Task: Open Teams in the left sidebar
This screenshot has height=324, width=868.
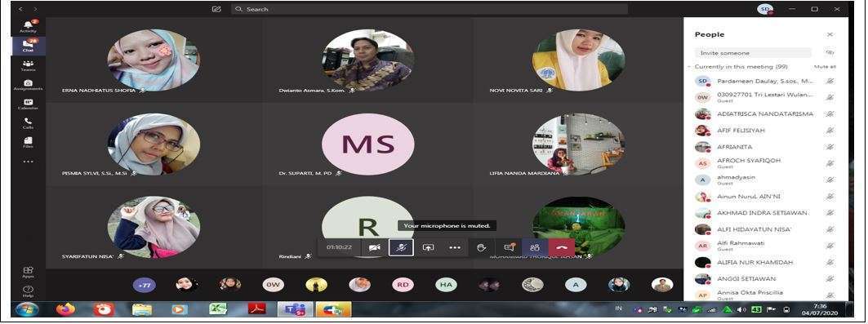Action: (28, 65)
